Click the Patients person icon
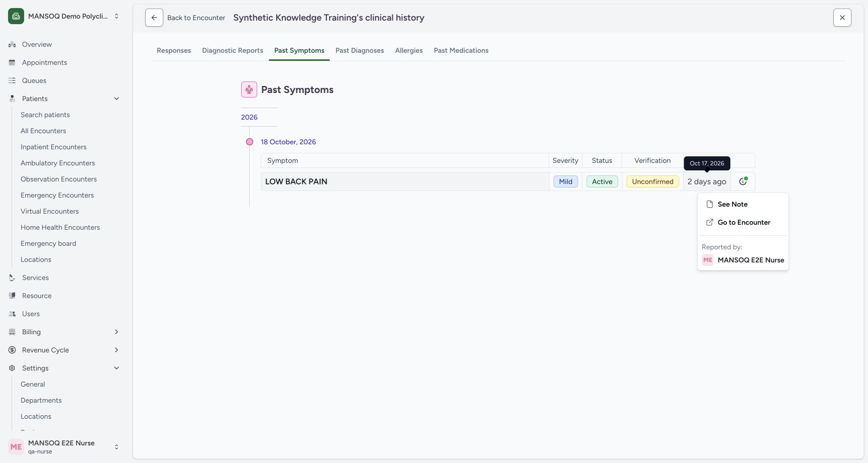 click(12, 99)
